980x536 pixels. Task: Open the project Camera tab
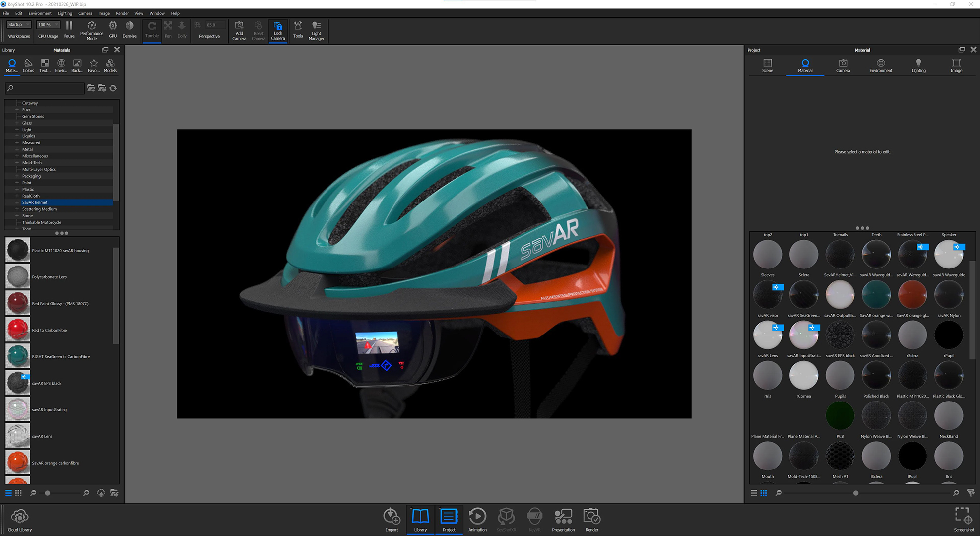843,66
